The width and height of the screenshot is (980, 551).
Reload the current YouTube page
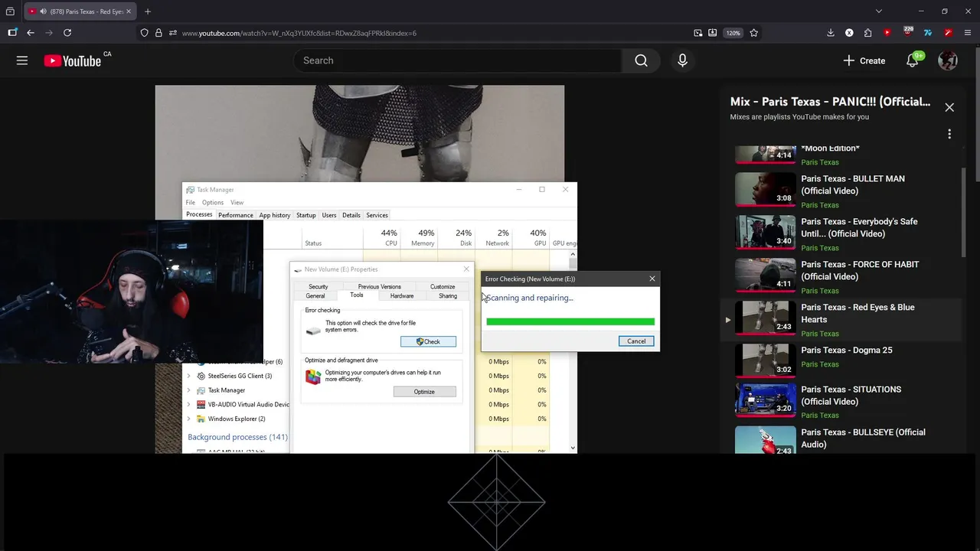67,33
